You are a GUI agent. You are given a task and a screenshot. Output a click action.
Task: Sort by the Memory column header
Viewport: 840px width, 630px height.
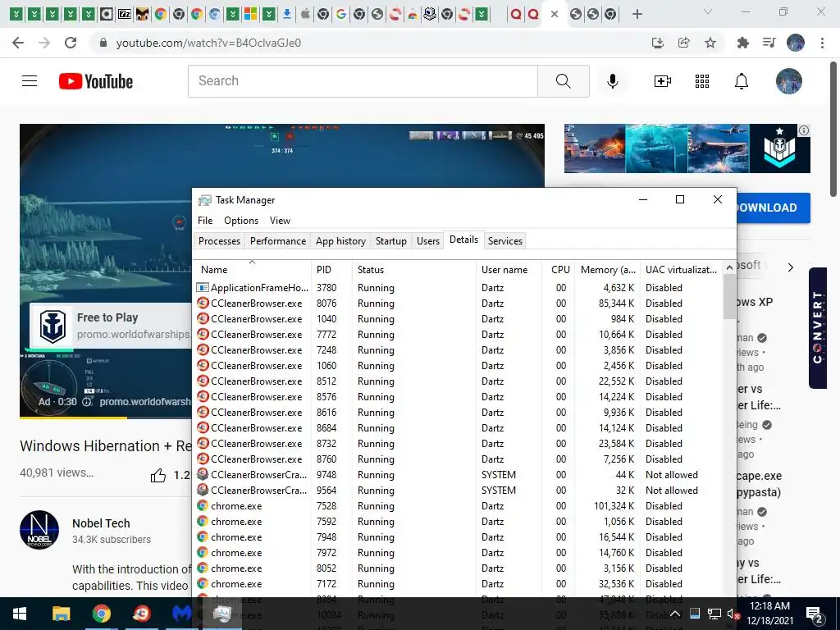coord(608,269)
